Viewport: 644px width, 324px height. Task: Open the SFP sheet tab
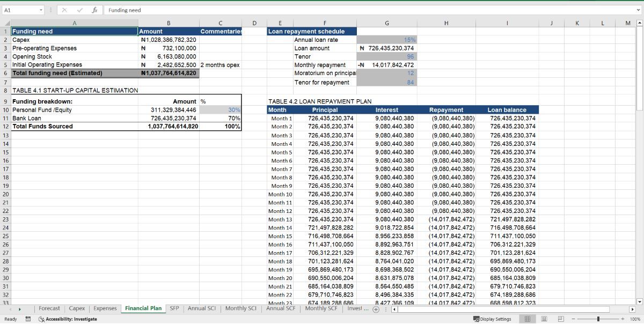click(174, 308)
